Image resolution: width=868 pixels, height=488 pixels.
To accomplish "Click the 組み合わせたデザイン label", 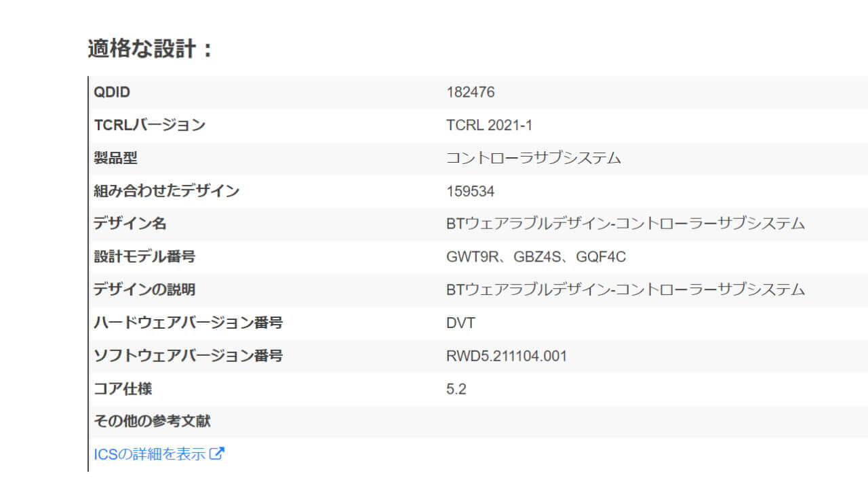I will coord(166,191).
